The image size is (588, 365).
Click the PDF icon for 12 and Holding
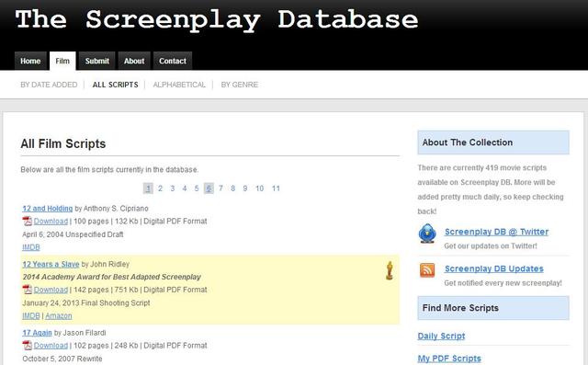tap(27, 222)
